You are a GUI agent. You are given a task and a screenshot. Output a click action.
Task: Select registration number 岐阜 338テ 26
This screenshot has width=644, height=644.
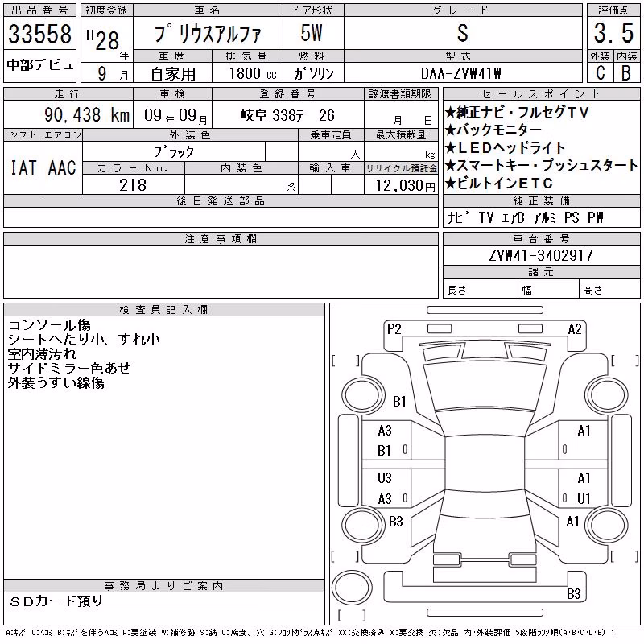287,115
